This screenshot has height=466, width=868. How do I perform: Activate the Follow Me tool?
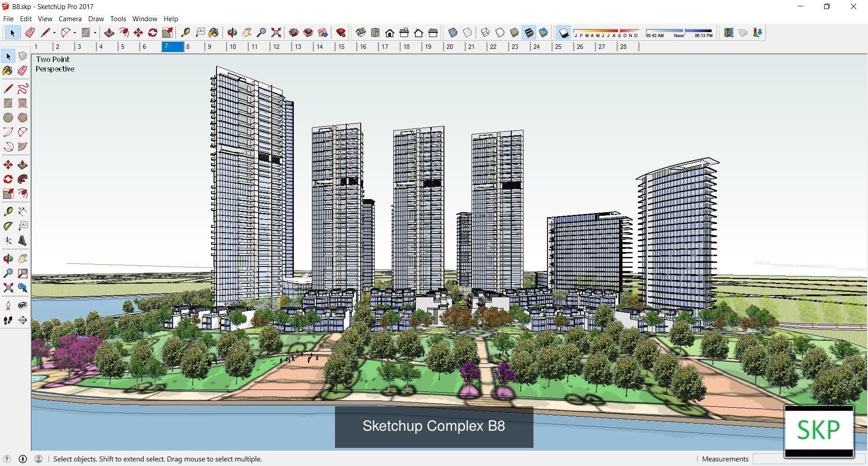point(23,179)
